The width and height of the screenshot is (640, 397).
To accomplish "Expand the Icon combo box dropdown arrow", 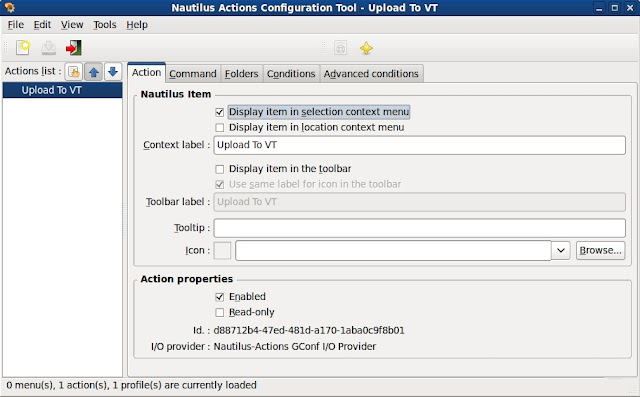I will (561, 251).
